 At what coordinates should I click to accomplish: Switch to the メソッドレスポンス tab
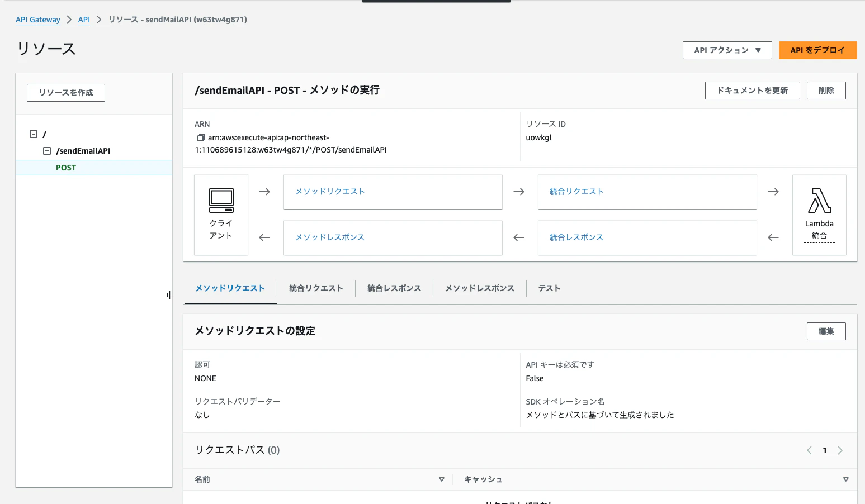click(x=480, y=288)
